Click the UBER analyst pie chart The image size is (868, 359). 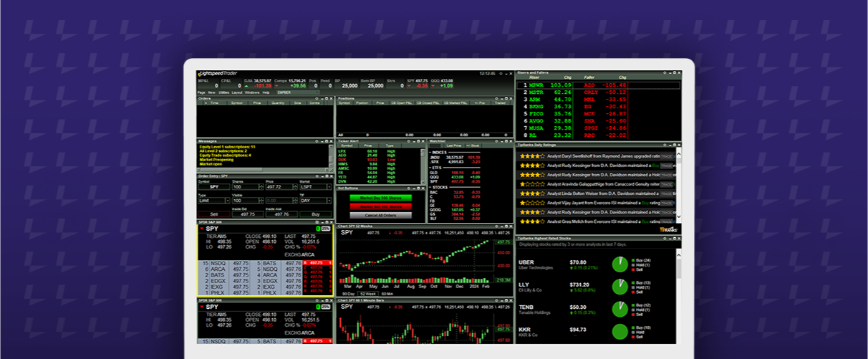tap(620, 264)
